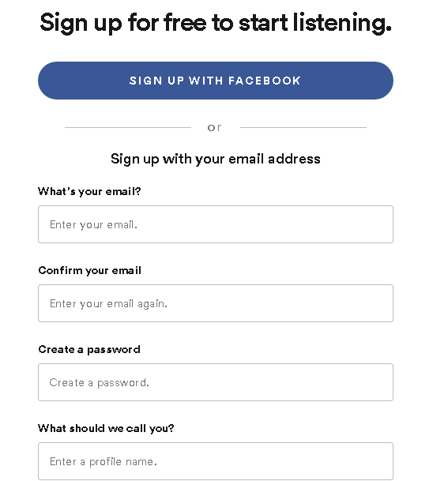The height and width of the screenshot is (481, 448).
Task: Click the words SIGN UP on blue button
Action: point(156,81)
